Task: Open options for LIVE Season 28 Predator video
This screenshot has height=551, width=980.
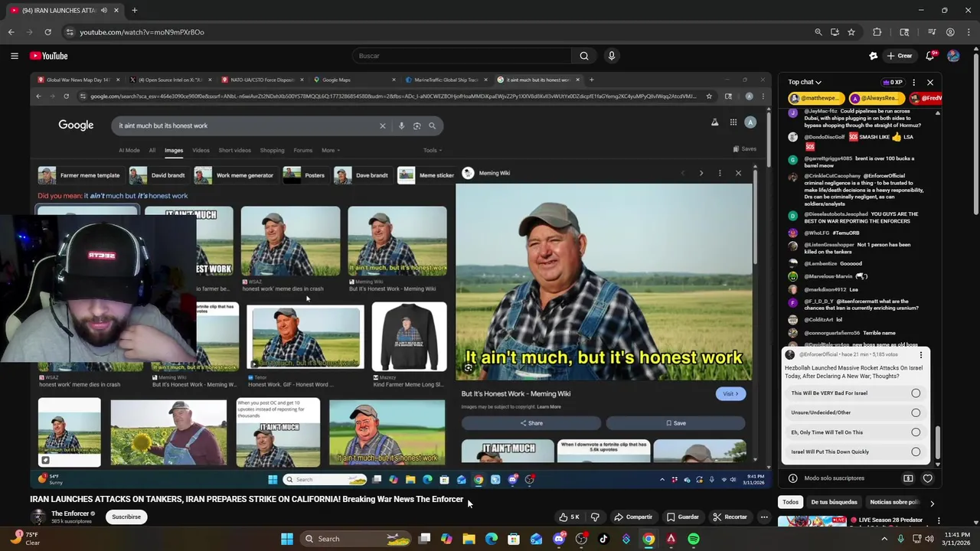Action: click(939, 520)
